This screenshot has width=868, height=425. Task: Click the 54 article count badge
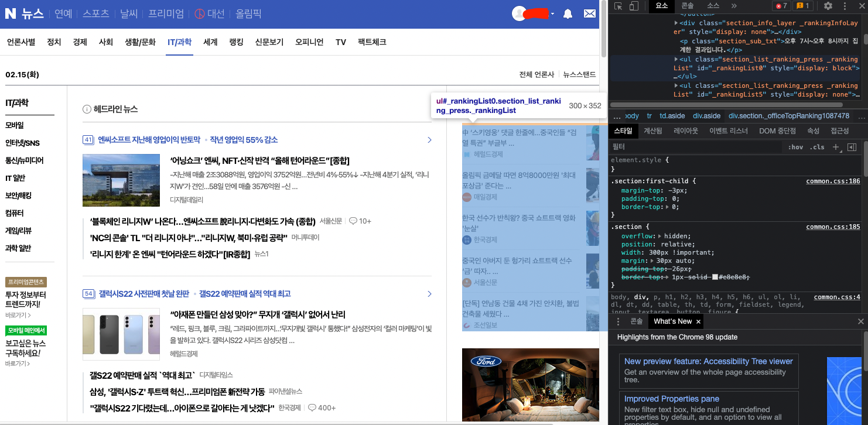tap(88, 294)
